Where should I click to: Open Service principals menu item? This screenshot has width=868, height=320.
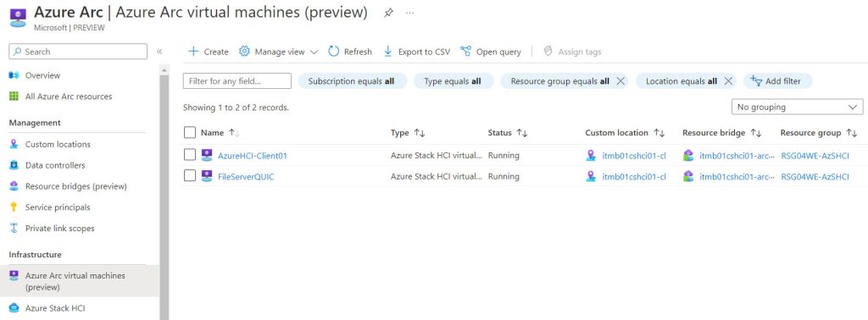[58, 207]
